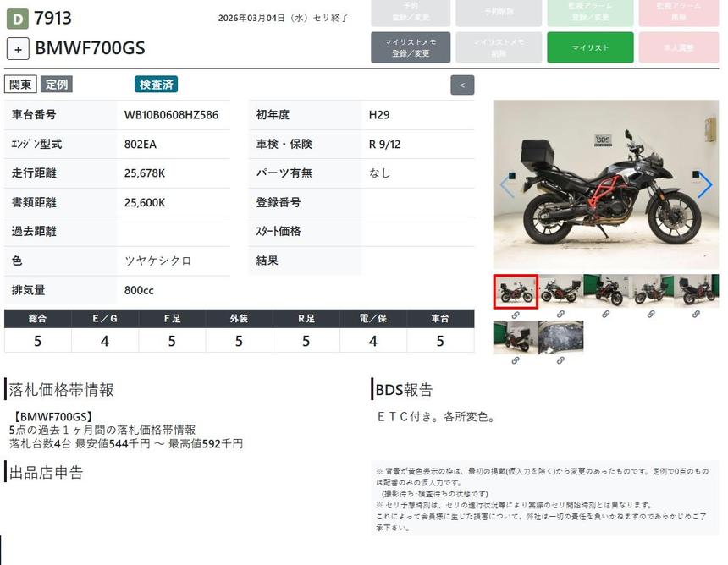Click the マイリストメモ 削除 button
728x565 pixels.
[499, 47]
